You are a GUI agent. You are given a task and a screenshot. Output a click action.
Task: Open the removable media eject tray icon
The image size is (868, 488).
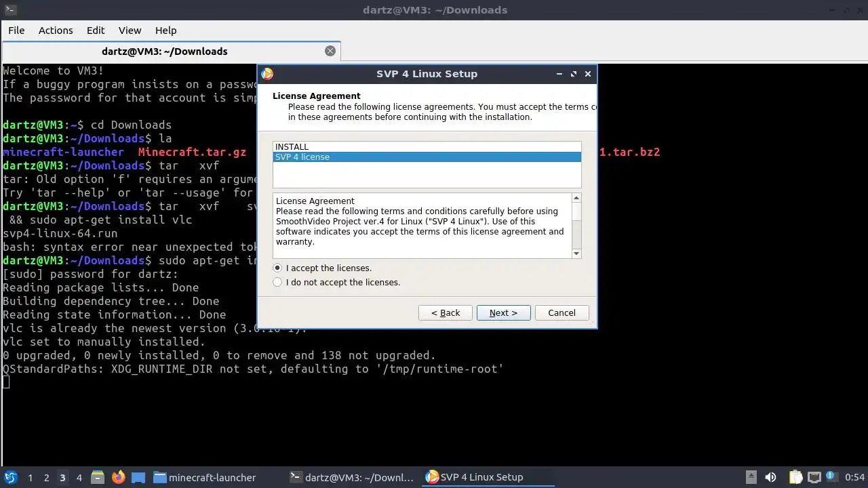(x=751, y=477)
